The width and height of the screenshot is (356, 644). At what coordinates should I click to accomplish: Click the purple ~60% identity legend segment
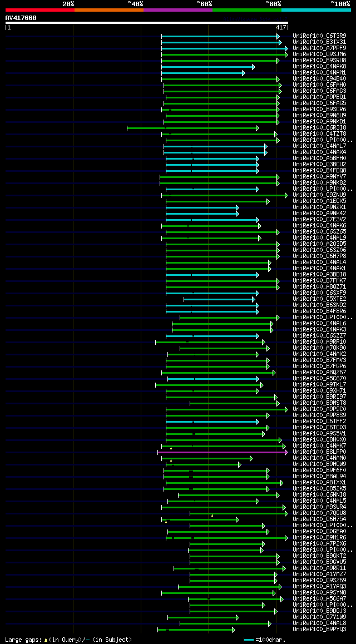coord(178,9)
